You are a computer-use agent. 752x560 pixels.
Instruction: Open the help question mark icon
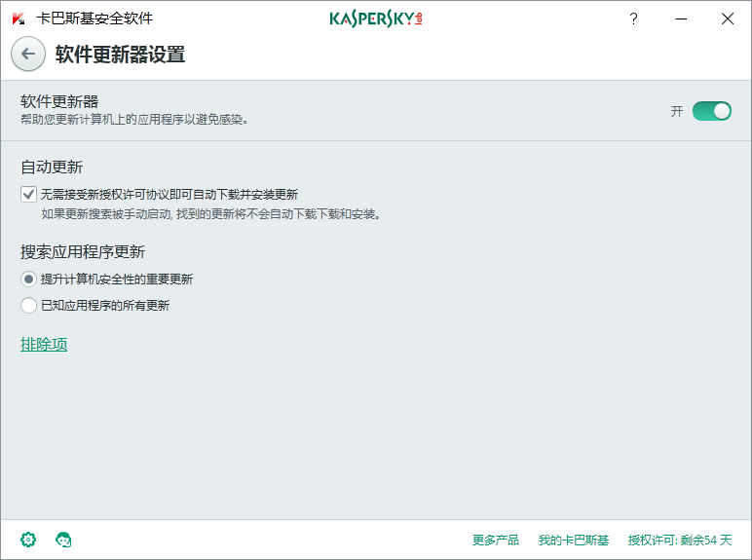[x=633, y=19]
